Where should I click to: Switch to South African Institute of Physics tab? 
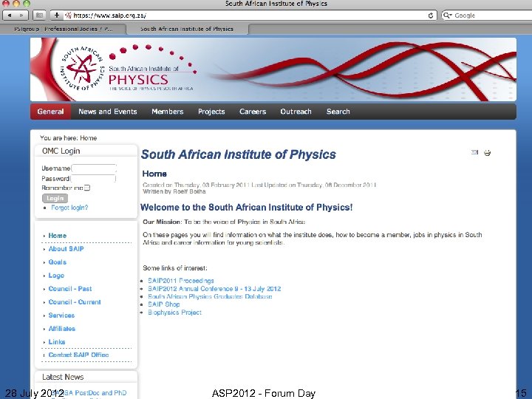point(187,29)
